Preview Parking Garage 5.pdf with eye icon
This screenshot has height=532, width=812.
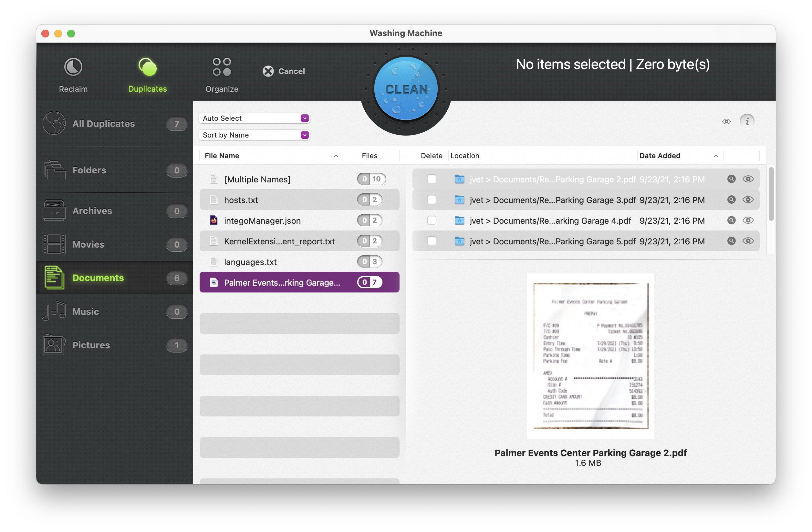coord(748,241)
